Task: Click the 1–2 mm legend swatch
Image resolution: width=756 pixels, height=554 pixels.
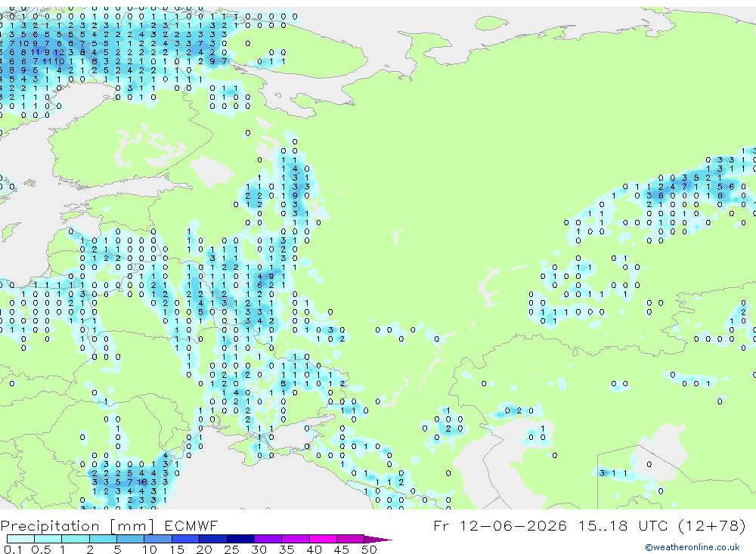Action: [76, 539]
